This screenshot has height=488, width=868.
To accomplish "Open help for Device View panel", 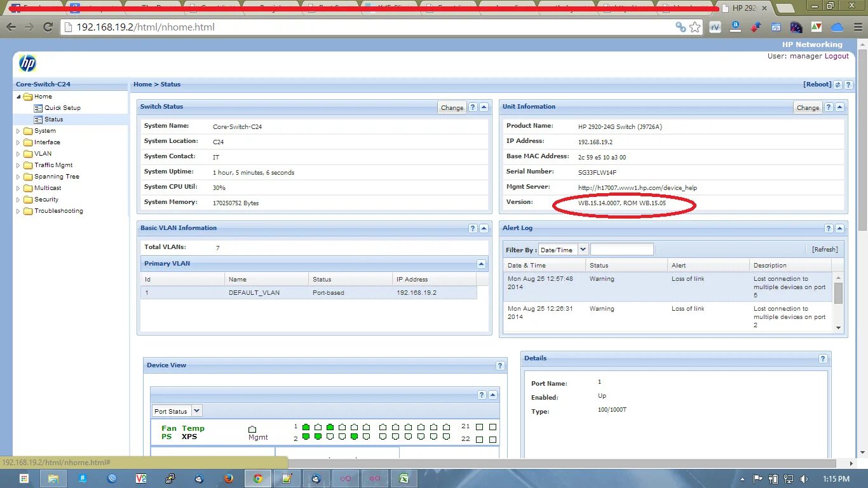I will (x=501, y=365).
